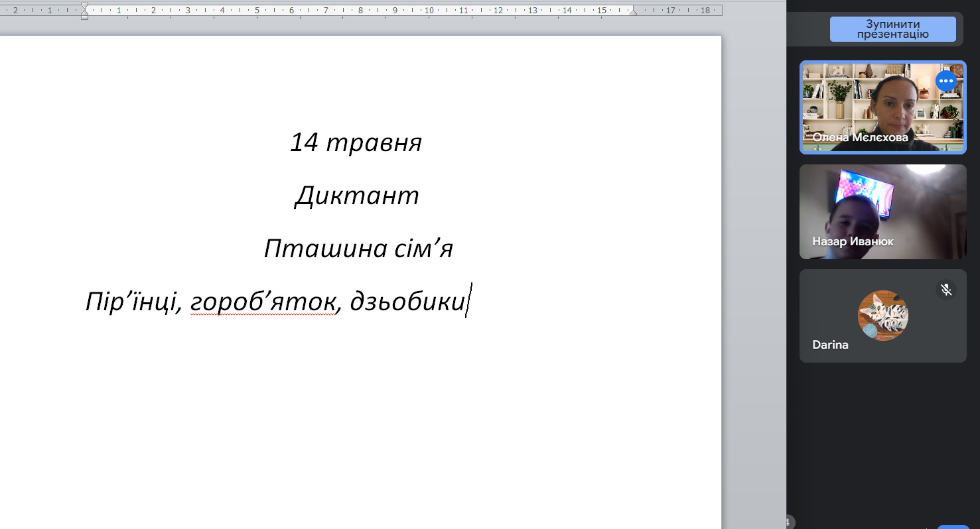Click the gray number 4 badge at the bottom
Screen dimensions: 980x529
pos(788,522)
